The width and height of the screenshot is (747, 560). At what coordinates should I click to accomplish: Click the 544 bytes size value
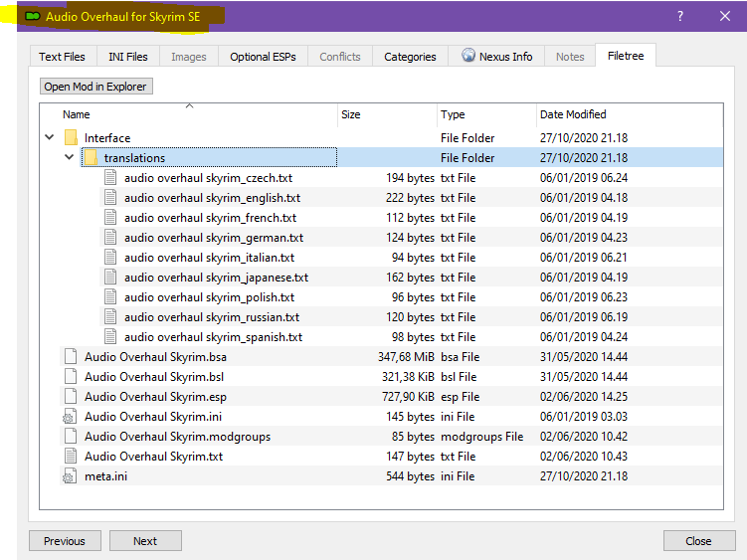pos(410,476)
